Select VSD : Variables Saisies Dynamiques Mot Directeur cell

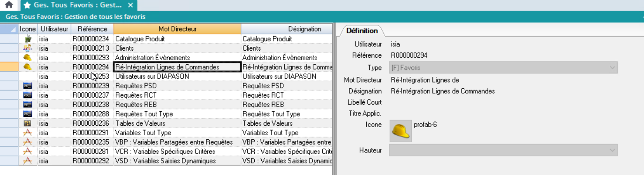[177, 161]
